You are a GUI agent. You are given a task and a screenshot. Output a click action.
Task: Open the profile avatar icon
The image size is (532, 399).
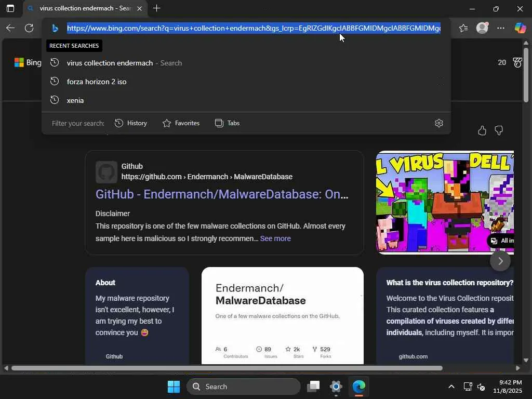pos(483,28)
